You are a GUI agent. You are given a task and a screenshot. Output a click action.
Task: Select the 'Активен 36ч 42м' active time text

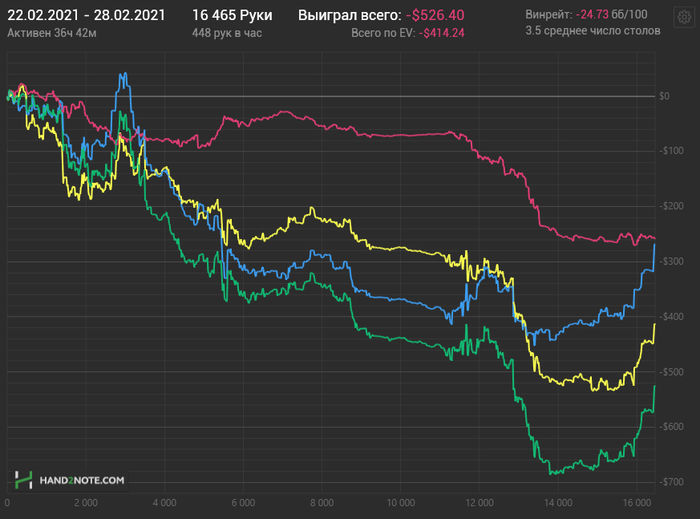click(x=52, y=33)
